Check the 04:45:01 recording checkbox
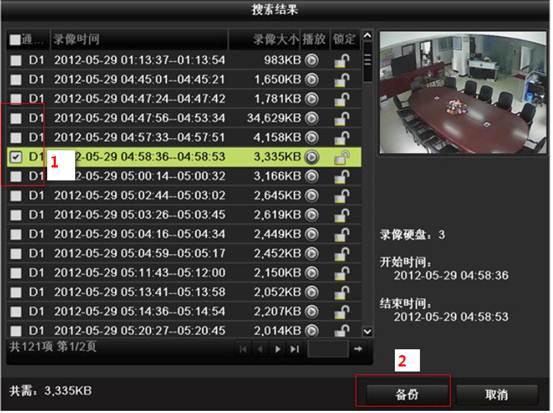This screenshot has height=413, width=553. click(16, 80)
